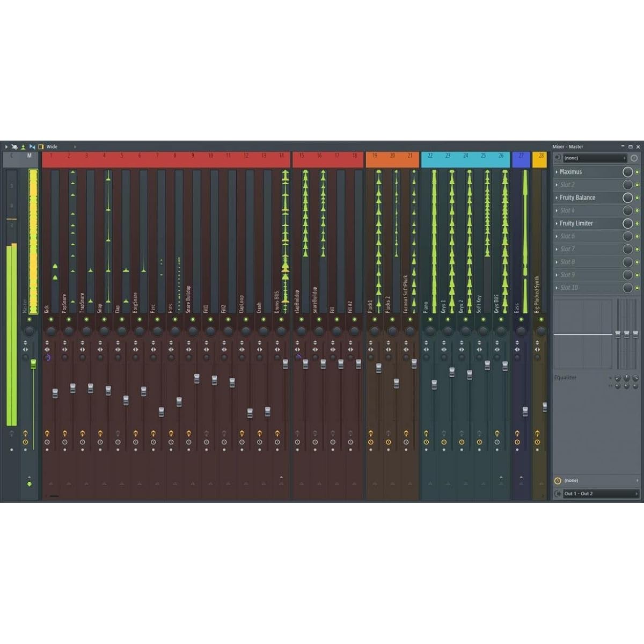644x644 pixels.
Task: Click the blue waveform view icon in toolbar
Action: point(32,147)
